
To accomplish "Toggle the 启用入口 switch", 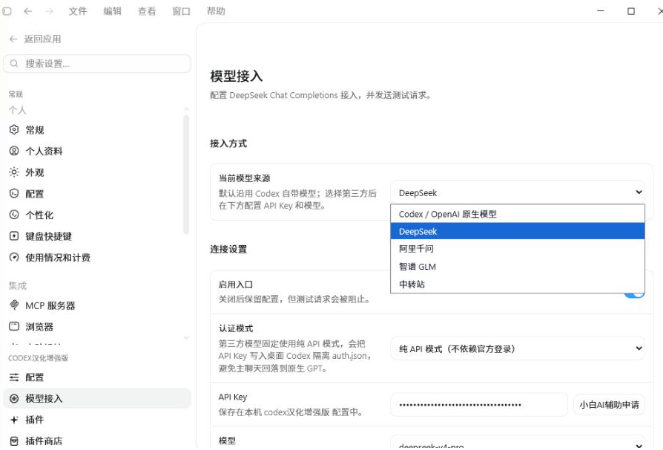I will click(634, 293).
